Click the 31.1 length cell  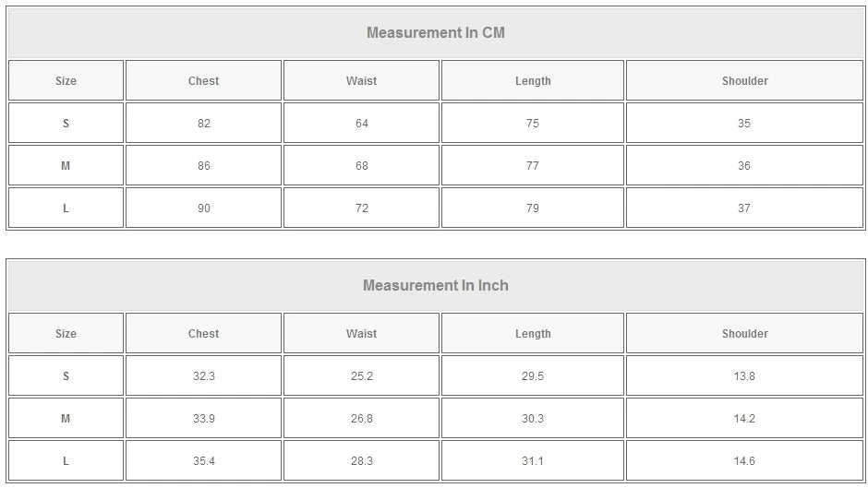pos(533,461)
